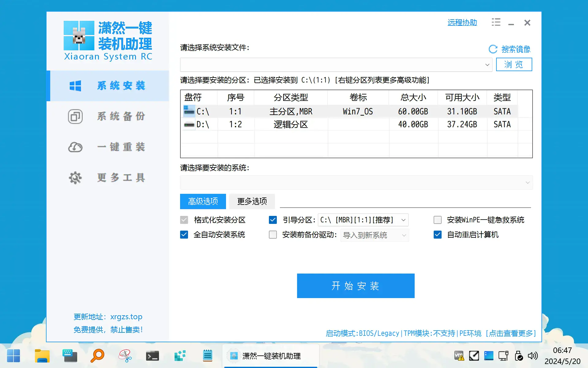Open the 系统备份 panel
Screen dimensions: 588x368
[75, 117]
